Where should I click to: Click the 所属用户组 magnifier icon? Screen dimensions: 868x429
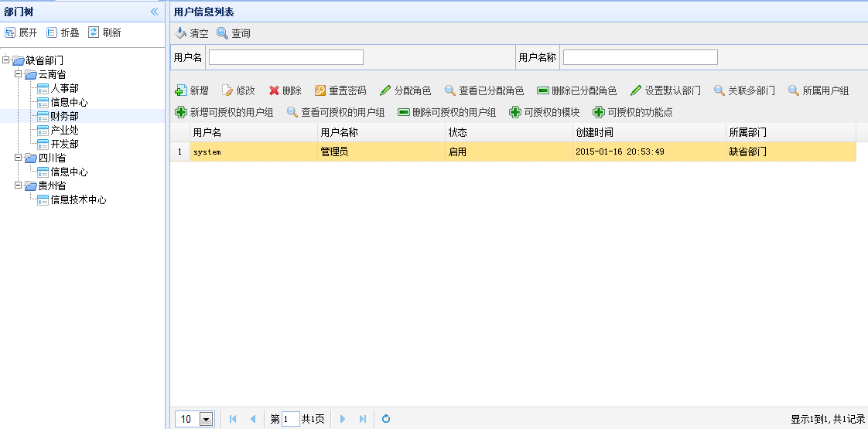click(x=794, y=90)
